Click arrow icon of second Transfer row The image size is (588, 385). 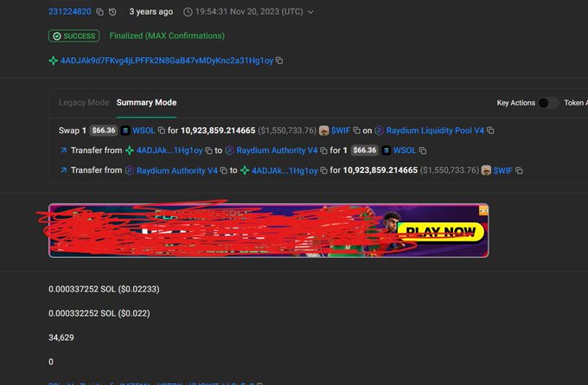[x=63, y=170]
